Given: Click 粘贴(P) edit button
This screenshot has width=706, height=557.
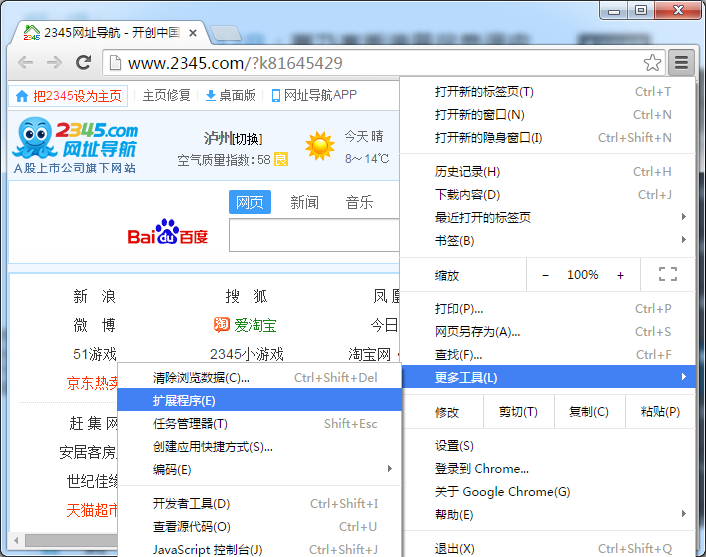Looking at the screenshot, I should coord(660,412).
